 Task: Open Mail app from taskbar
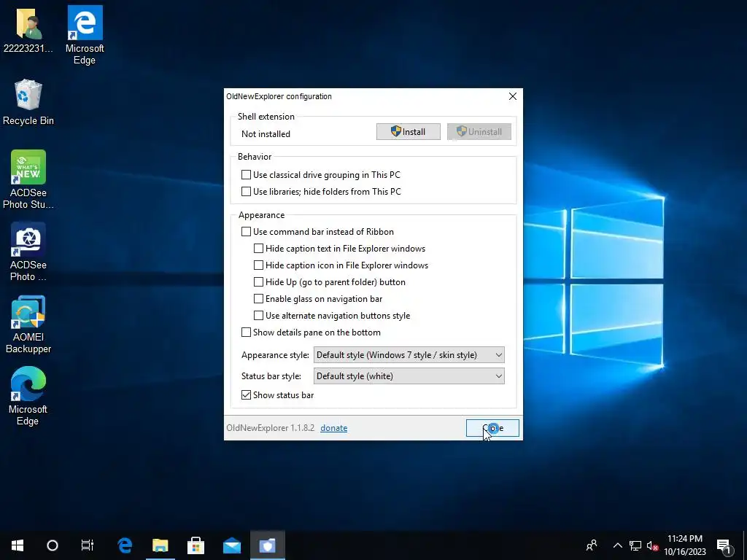coord(231,545)
